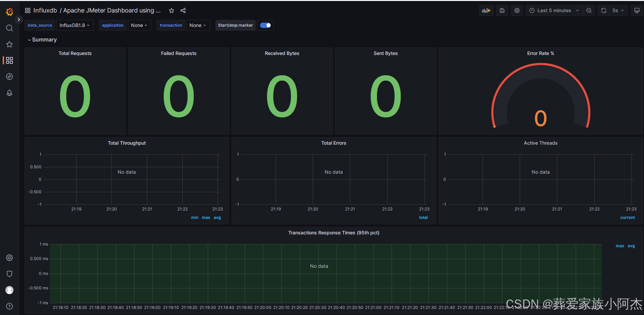Open Received Bytes panel title menu
The image size is (644, 315).
pyautogui.click(x=282, y=53)
